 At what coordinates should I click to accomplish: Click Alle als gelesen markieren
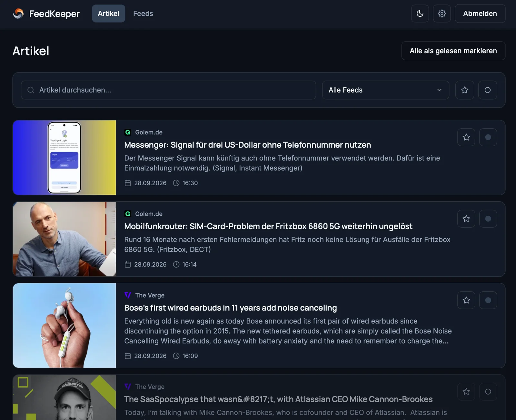453,51
